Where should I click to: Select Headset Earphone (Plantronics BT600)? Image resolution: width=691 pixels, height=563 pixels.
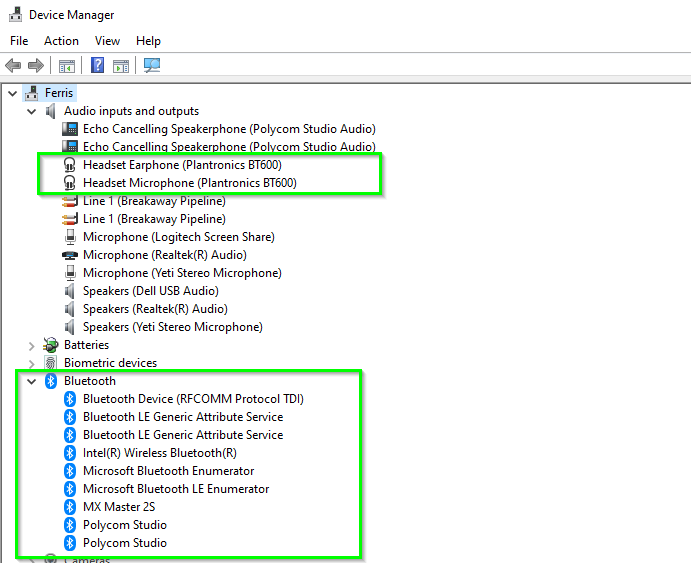[182, 165]
